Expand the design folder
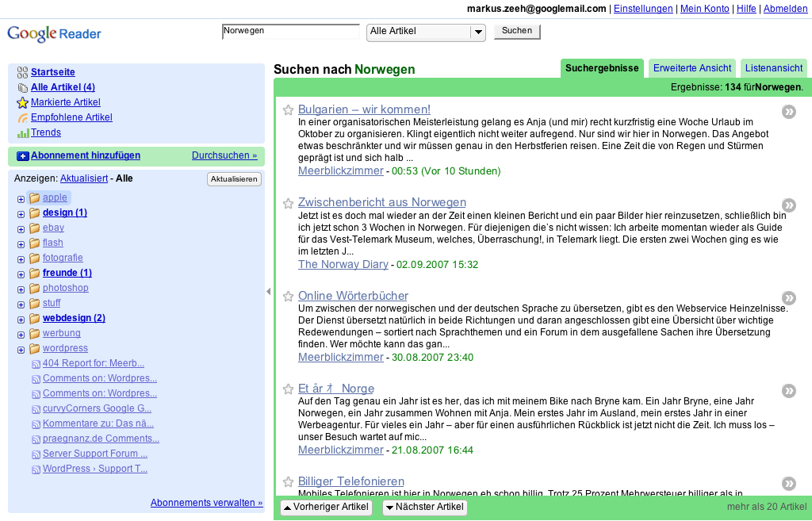The width and height of the screenshot is (812, 521). coord(21,214)
